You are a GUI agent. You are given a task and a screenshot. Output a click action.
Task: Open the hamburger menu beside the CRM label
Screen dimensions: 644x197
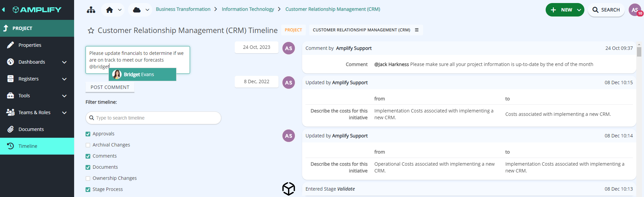click(417, 30)
